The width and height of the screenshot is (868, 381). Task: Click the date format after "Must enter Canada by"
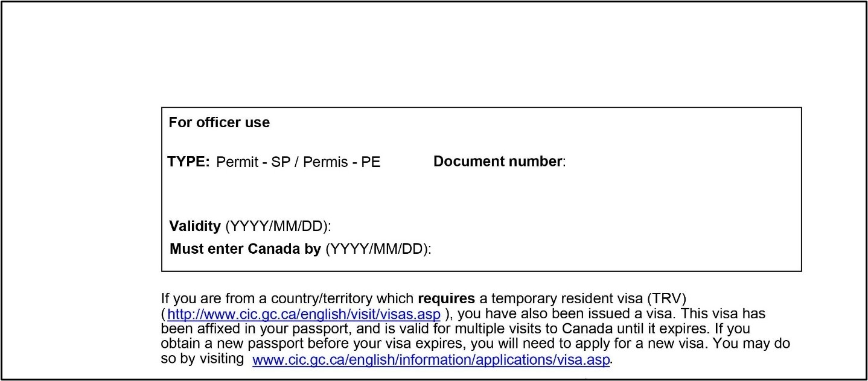click(378, 250)
